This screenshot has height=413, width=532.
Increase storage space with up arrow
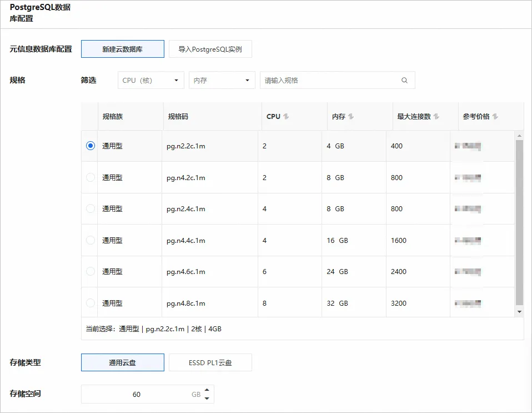207,390
